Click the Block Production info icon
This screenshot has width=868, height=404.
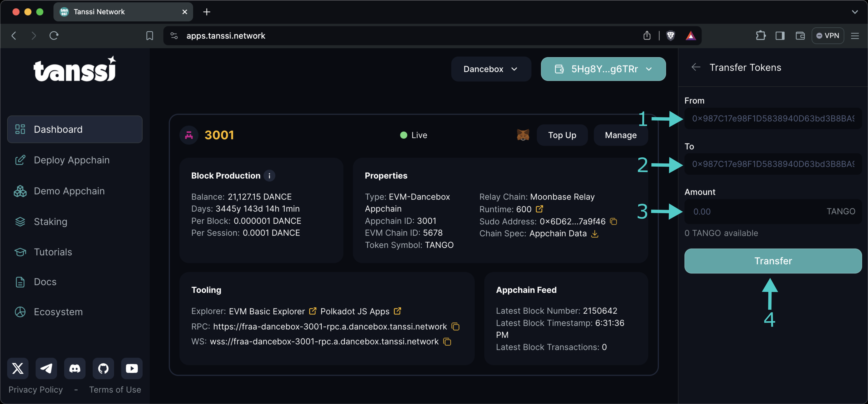pyautogui.click(x=269, y=176)
